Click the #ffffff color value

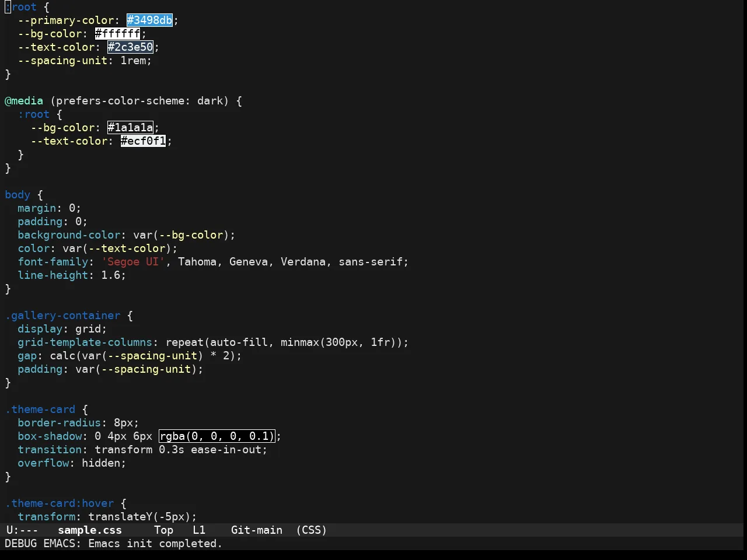click(117, 34)
